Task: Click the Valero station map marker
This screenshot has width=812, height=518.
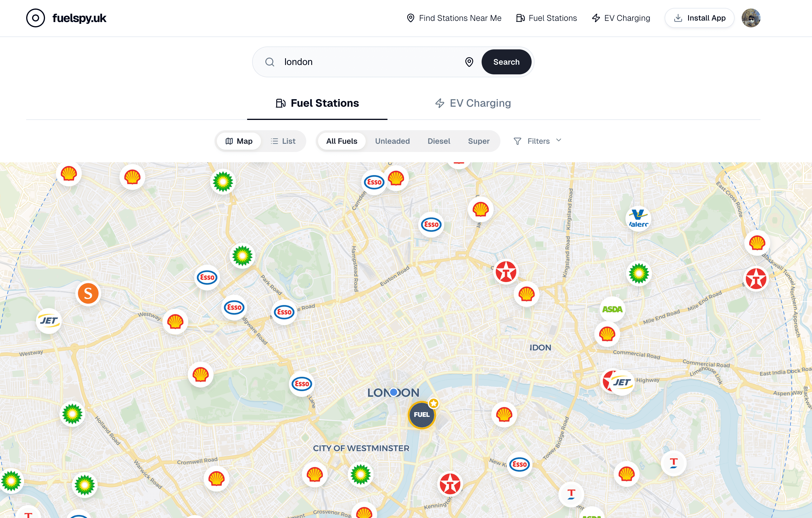Action: (x=638, y=218)
